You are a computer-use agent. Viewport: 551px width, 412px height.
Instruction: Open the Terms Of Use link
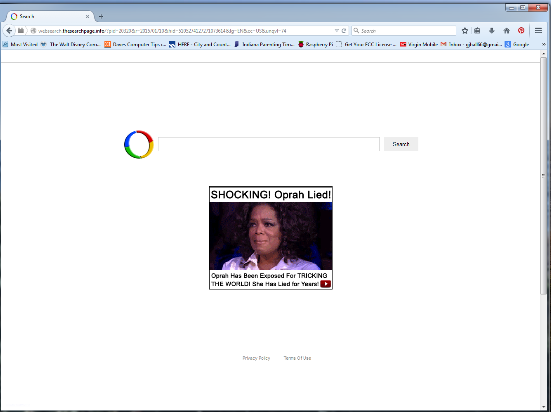pyautogui.click(x=297, y=358)
